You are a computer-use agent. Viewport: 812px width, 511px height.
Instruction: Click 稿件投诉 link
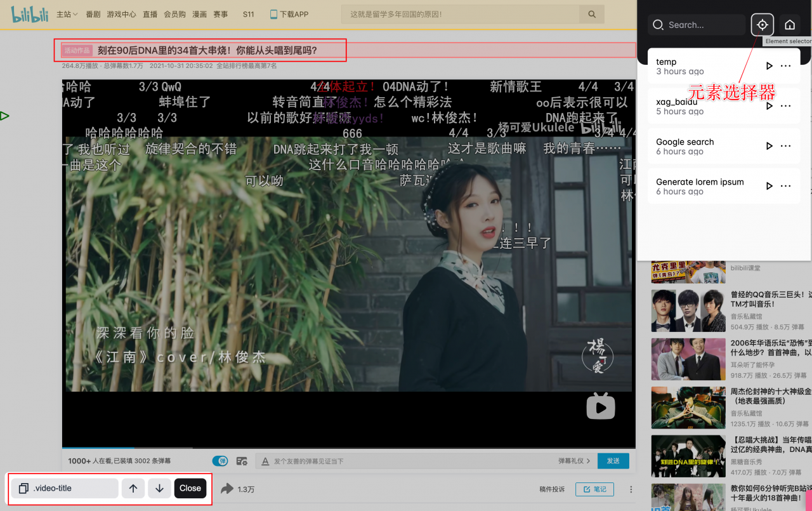(x=551, y=489)
